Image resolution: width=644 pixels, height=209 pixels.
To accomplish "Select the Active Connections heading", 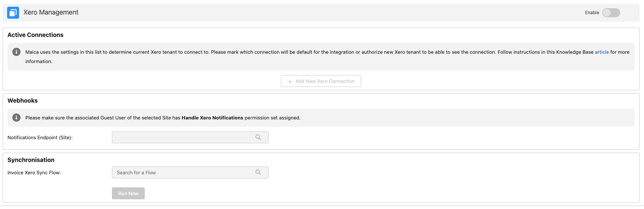I will (x=35, y=35).
